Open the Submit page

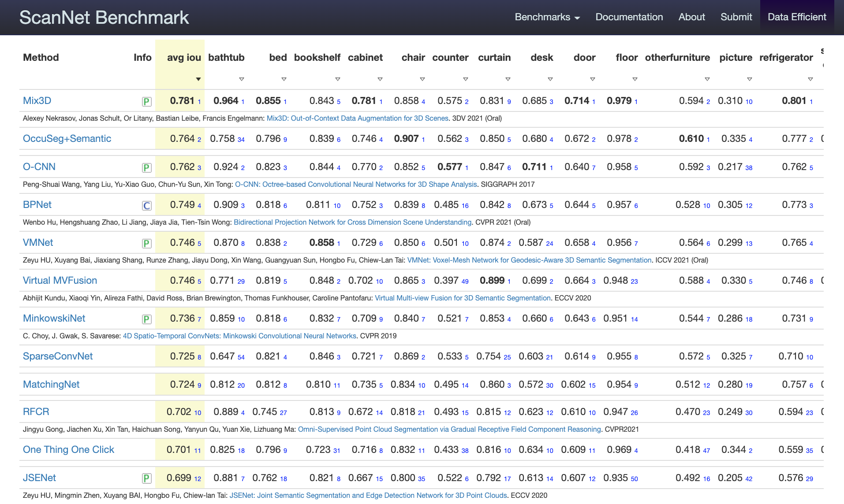736,17
